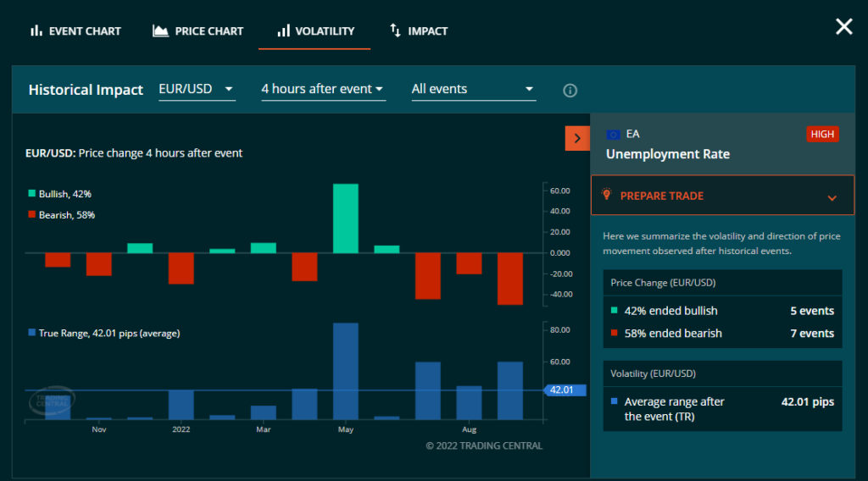Toggle the Bearish 58% legend entry
Image resolution: width=868 pixels, height=481 pixels.
point(61,215)
